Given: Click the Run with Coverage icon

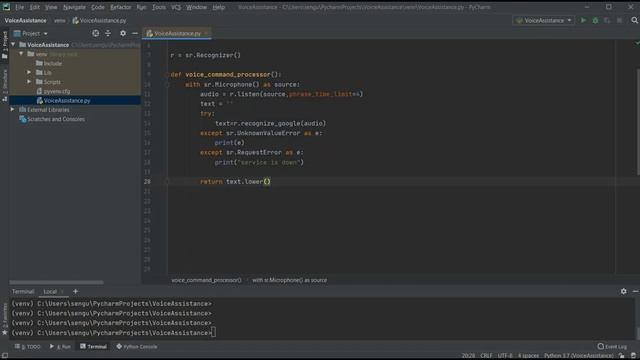Looking at the screenshot, I should coord(607,20).
